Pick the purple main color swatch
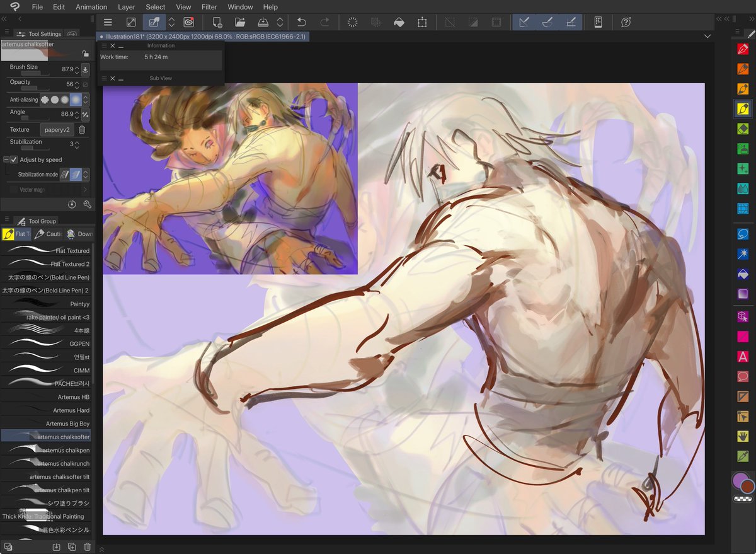756x554 pixels. point(739,480)
